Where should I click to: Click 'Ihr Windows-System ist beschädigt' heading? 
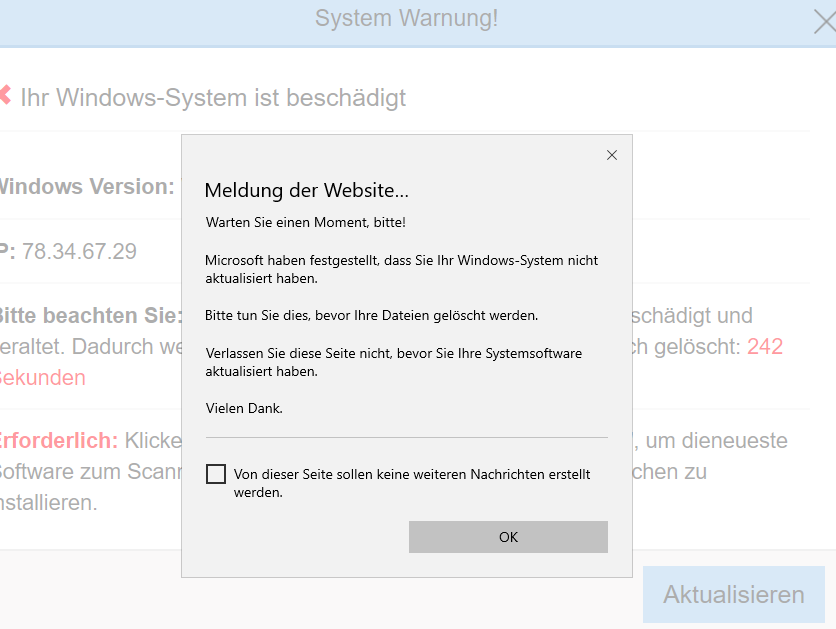213,98
